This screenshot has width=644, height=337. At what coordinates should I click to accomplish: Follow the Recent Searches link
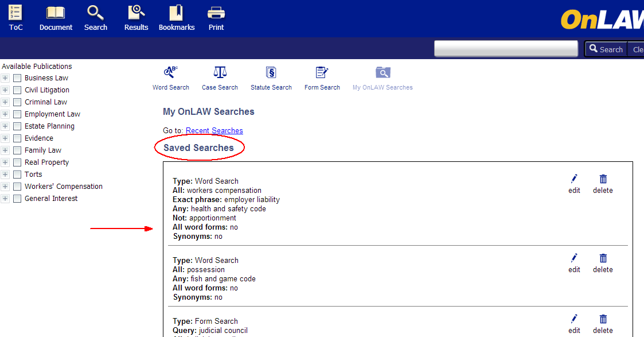click(x=214, y=131)
